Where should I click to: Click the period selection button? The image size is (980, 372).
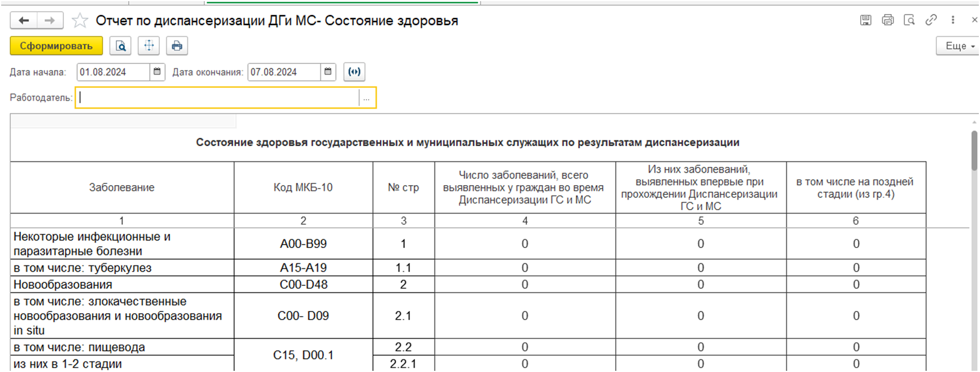coord(354,72)
